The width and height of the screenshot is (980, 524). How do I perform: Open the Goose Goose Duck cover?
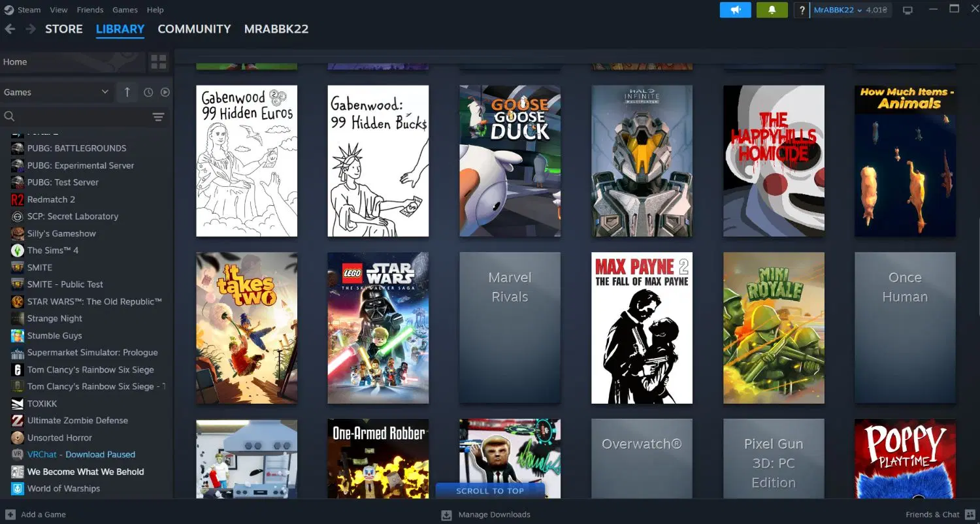point(510,161)
